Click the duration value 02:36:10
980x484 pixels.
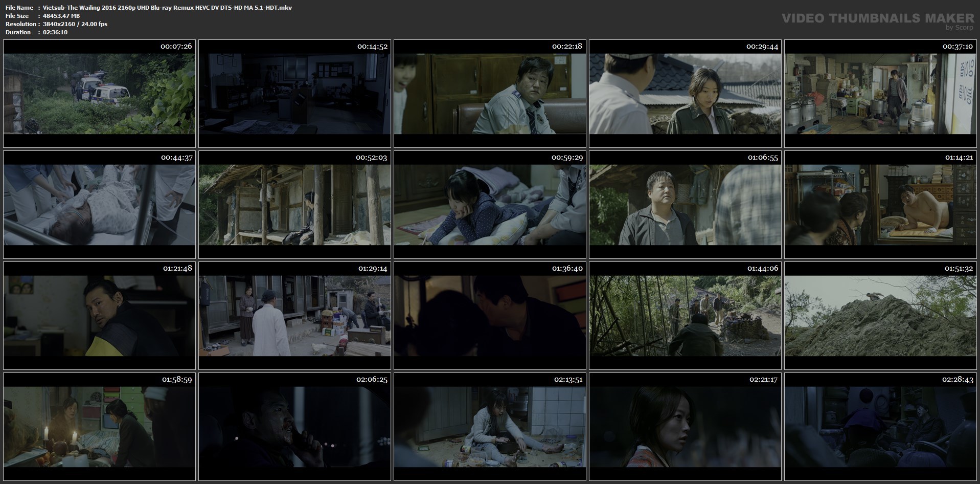55,32
